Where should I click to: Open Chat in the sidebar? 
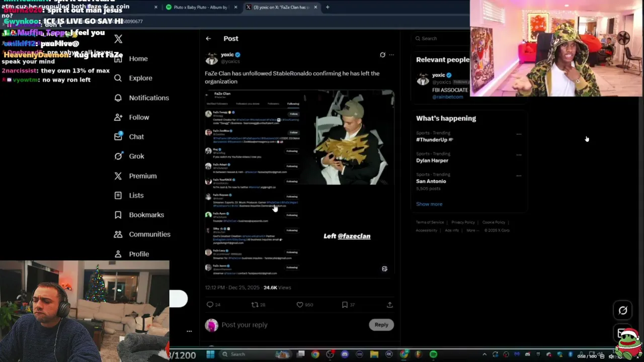click(x=129, y=137)
